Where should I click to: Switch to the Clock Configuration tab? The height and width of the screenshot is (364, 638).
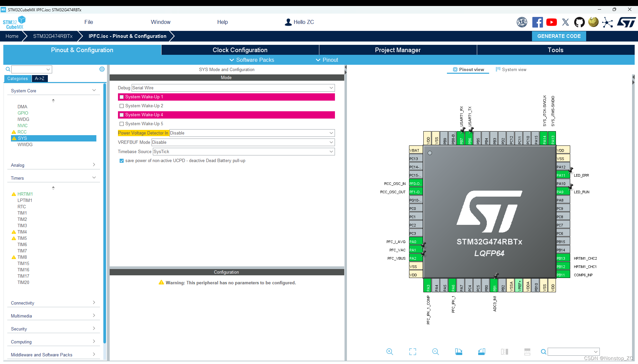pyautogui.click(x=240, y=50)
